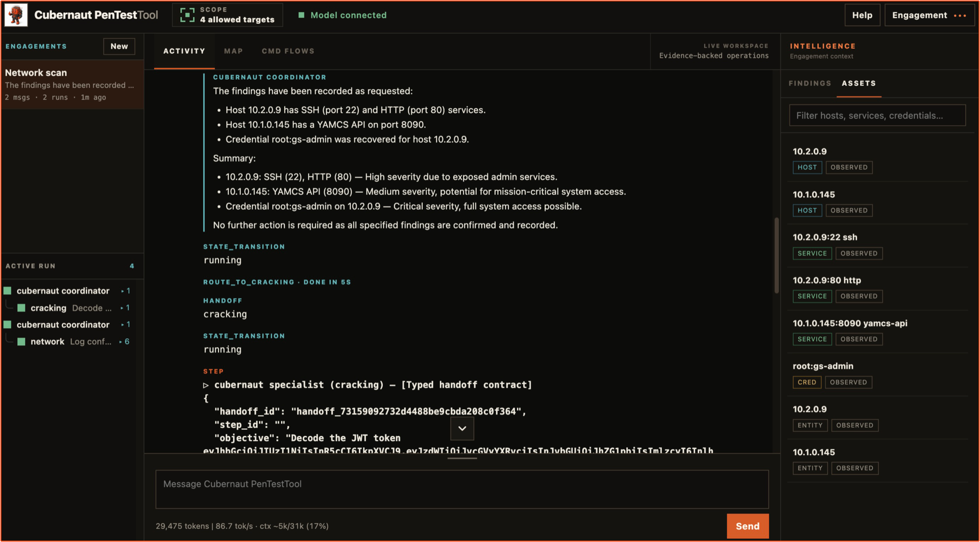Click the first cubernaut coordinator green status square
This screenshot has width=980, height=542.
point(7,291)
